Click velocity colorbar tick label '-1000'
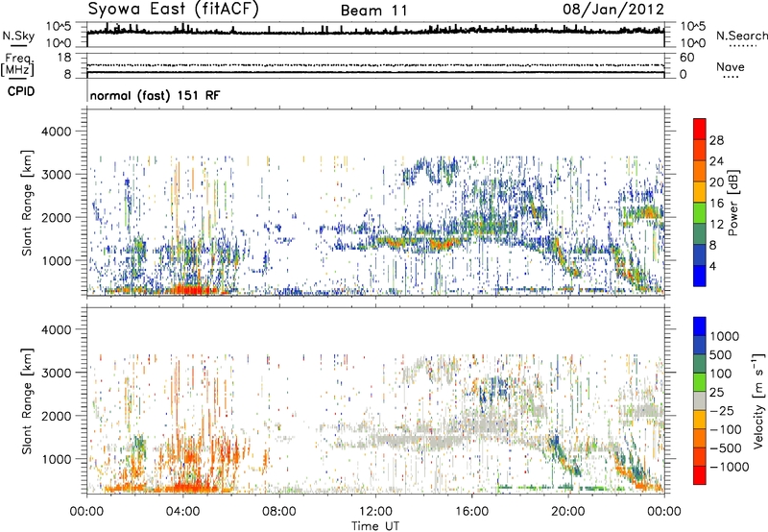Screen dimensions: 768x532 [729, 467]
